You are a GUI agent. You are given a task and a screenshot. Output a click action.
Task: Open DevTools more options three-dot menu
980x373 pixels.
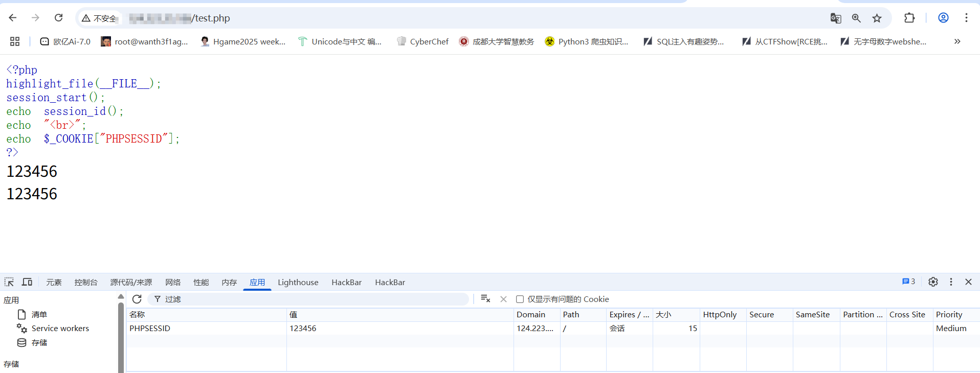tap(951, 282)
